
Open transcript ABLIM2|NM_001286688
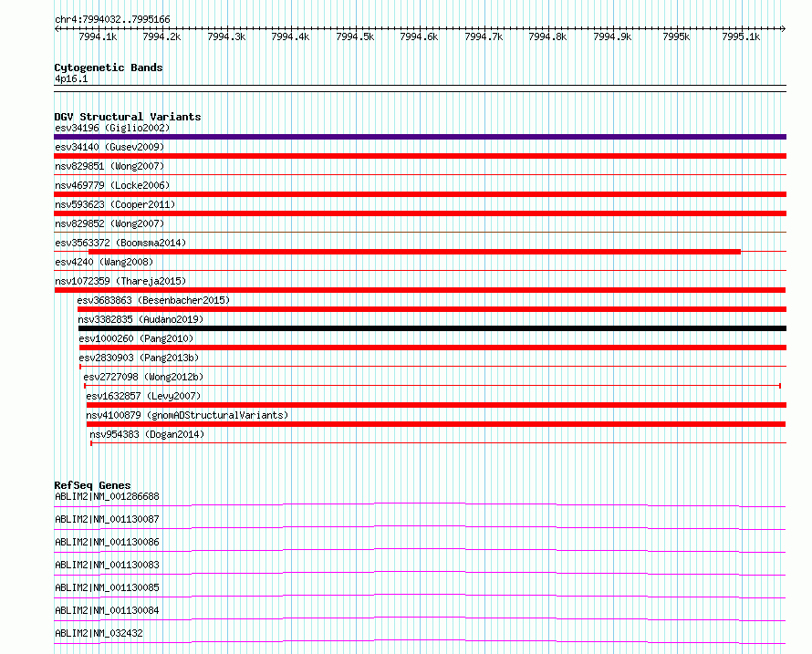(107, 496)
